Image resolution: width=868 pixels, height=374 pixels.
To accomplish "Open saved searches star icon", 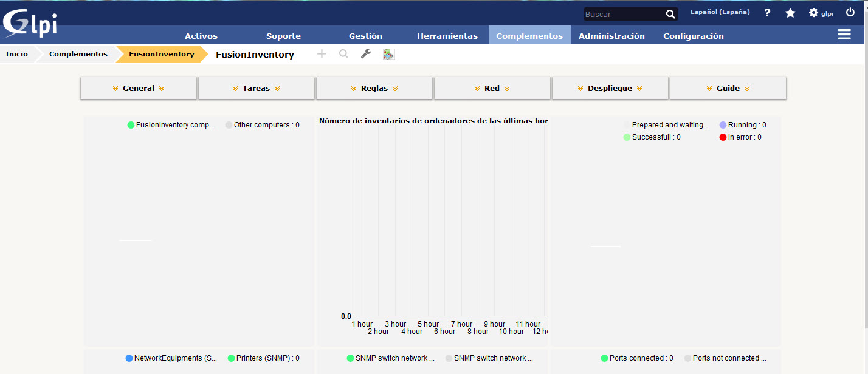I will [790, 13].
